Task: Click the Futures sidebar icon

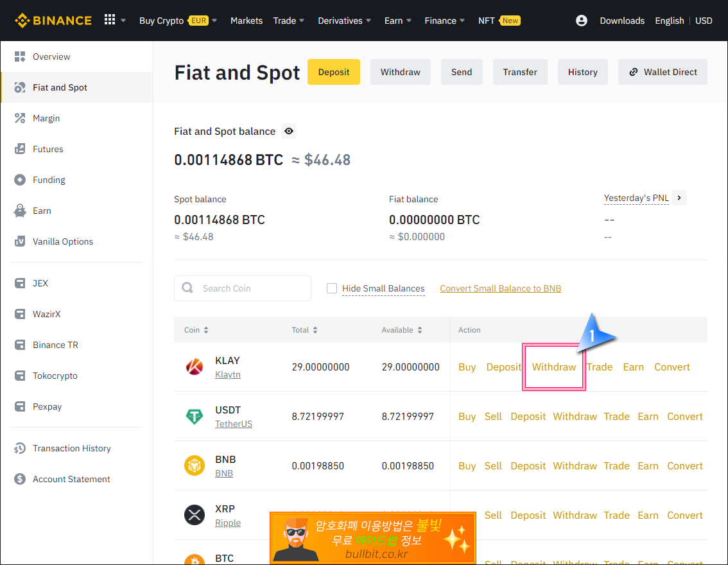Action: coord(20,149)
